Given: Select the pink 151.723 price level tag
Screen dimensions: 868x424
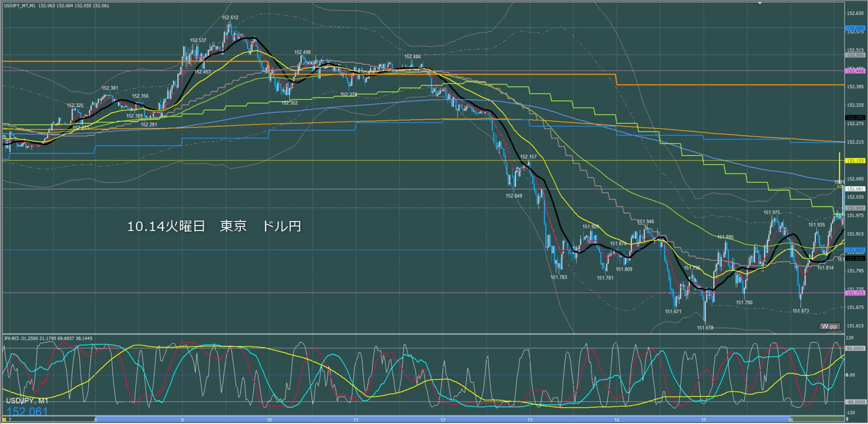Looking at the screenshot, I should (x=855, y=293).
